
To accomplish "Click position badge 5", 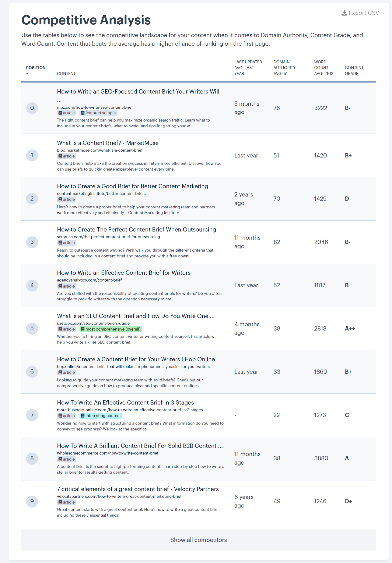I will (x=32, y=328).
